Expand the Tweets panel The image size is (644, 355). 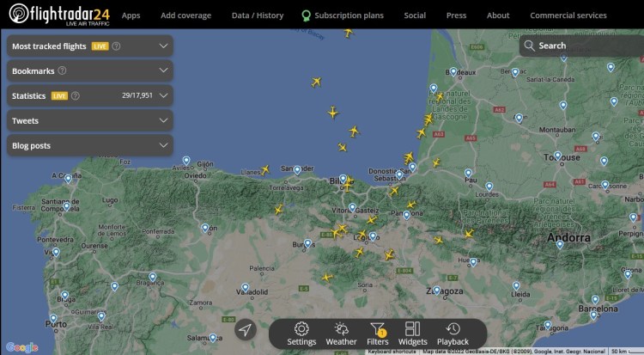coord(163,121)
